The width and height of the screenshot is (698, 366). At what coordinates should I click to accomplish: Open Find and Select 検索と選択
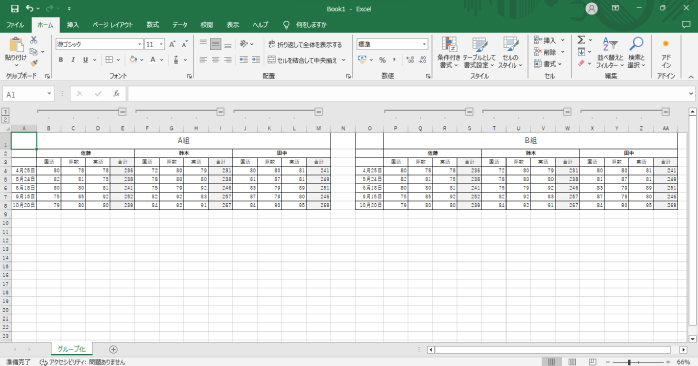pos(636,53)
